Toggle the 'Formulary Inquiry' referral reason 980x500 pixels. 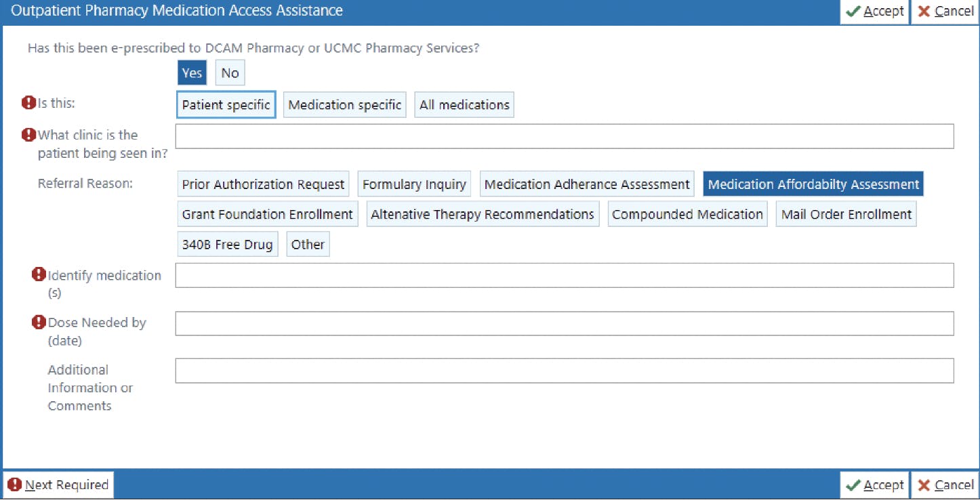click(414, 183)
